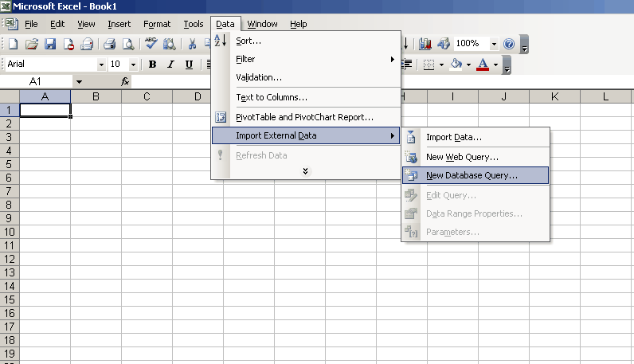The image size is (634, 364).
Task: Toggle Italic formatting
Action: coord(170,65)
